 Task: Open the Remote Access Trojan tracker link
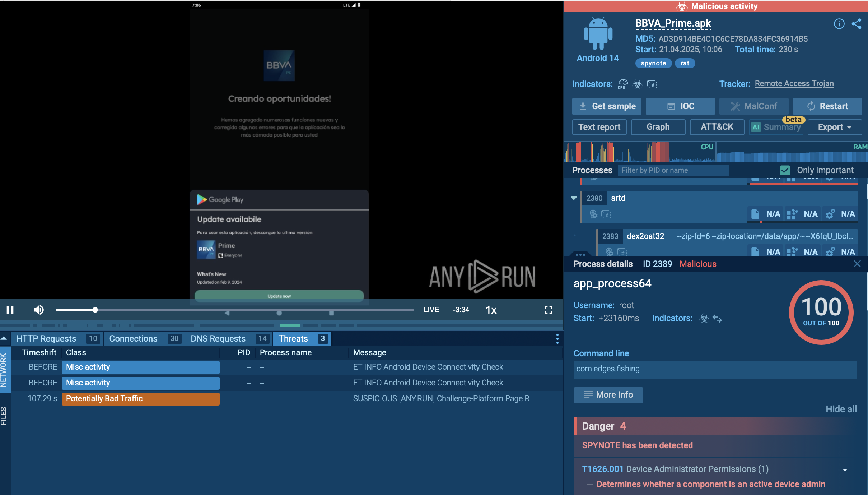click(794, 84)
